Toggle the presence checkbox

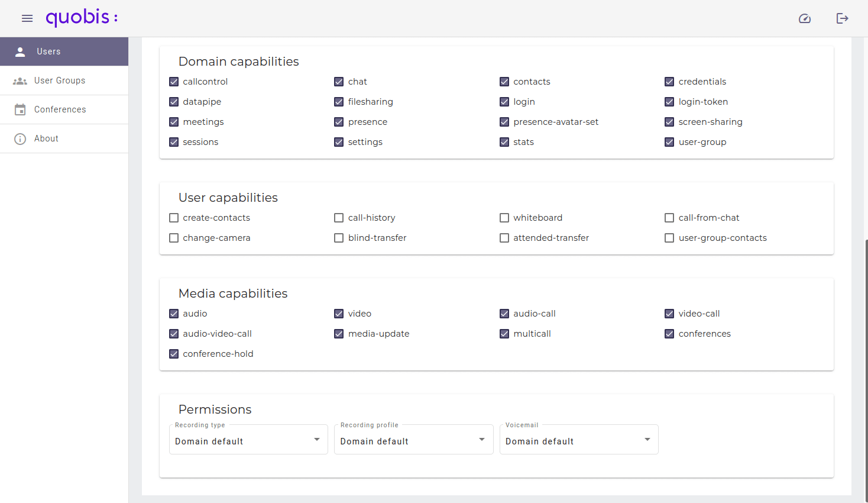339,122
